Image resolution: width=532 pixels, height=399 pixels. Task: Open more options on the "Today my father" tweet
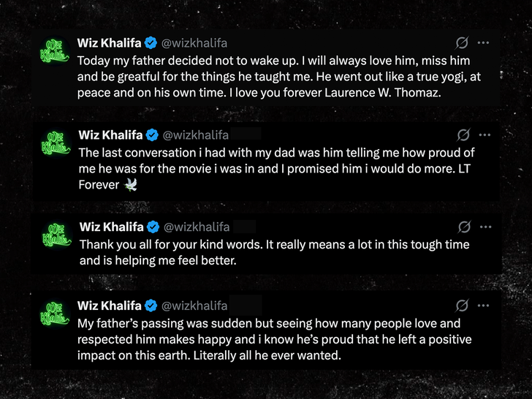pyautogui.click(x=483, y=42)
